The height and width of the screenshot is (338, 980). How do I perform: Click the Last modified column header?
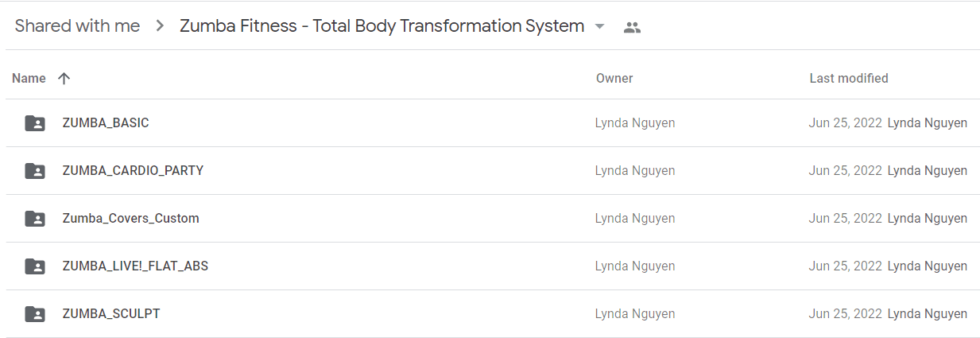849,78
